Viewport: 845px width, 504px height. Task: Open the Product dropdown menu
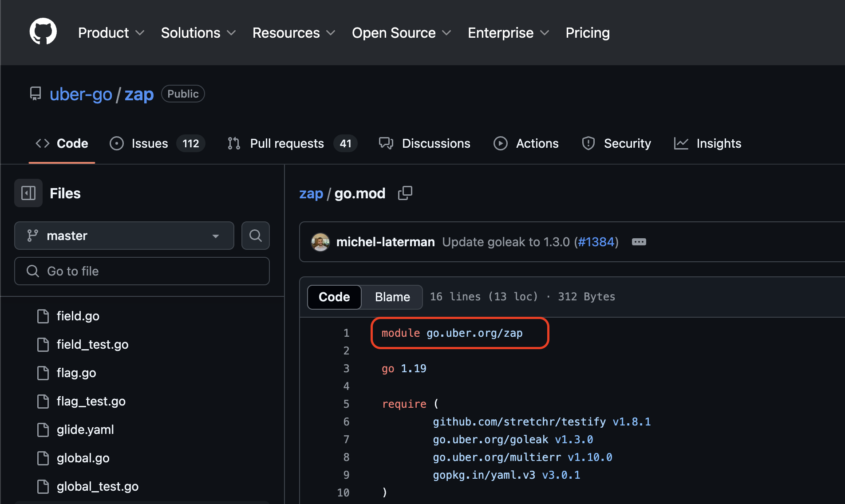click(111, 33)
